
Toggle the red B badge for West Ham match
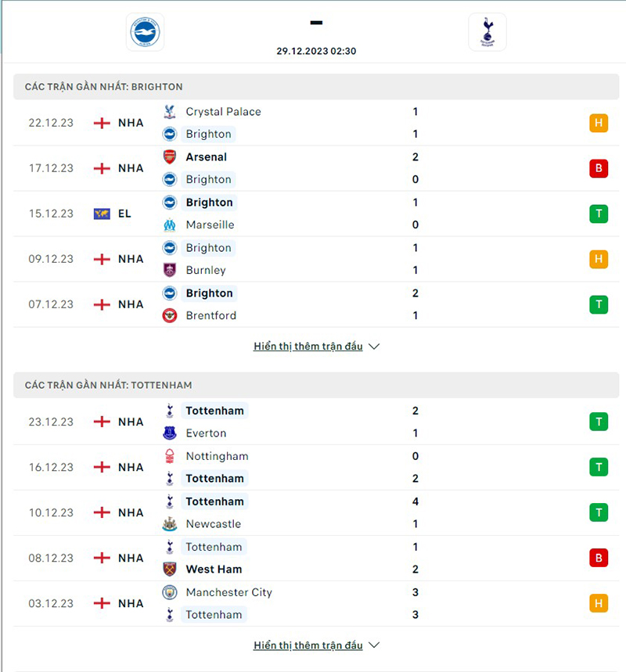click(x=599, y=558)
